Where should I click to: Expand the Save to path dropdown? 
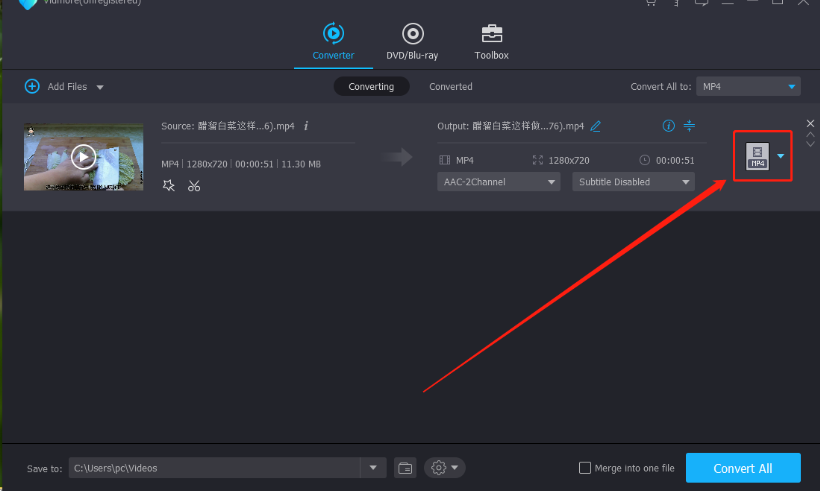373,467
